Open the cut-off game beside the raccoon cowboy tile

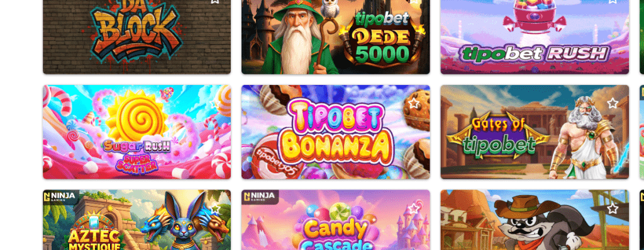(642, 220)
